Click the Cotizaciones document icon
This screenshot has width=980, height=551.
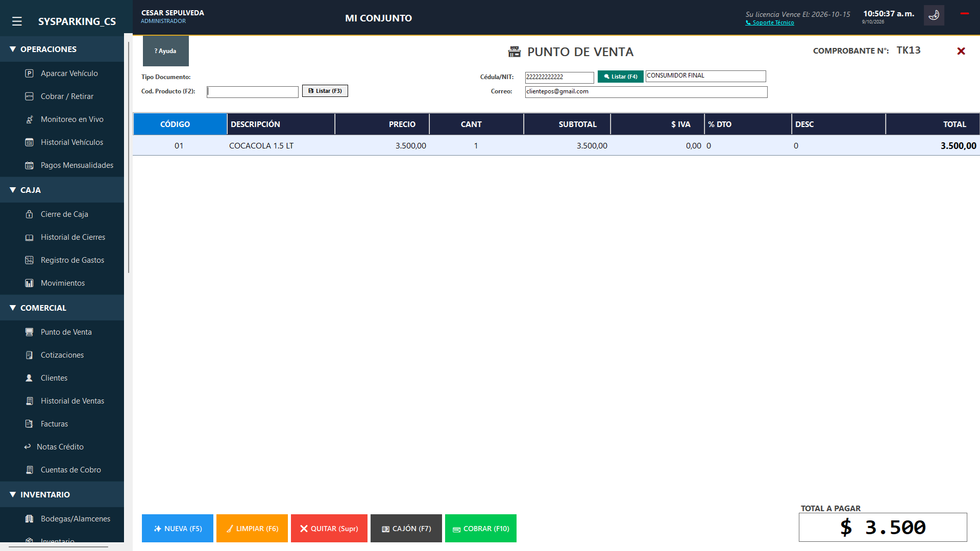pyautogui.click(x=29, y=355)
